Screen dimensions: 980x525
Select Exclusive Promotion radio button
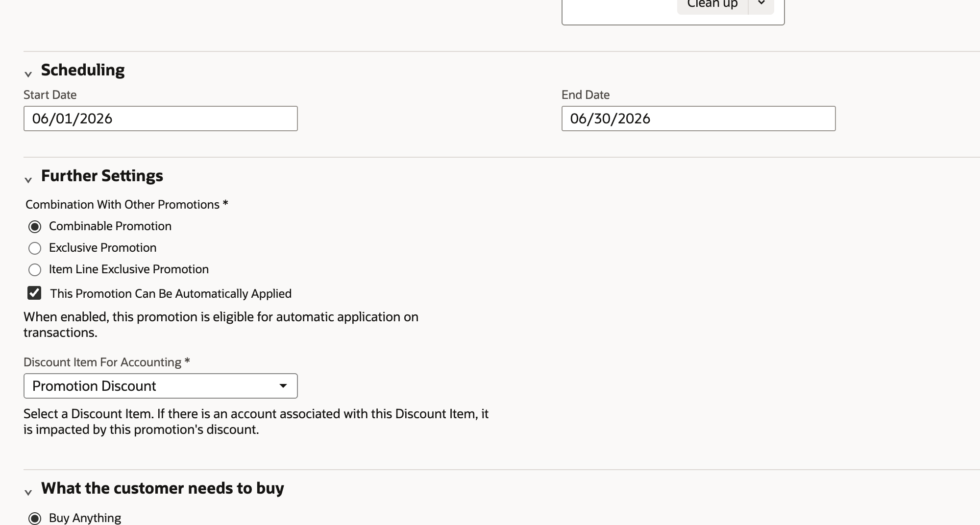pyautogui.click(x=35, y=248)
